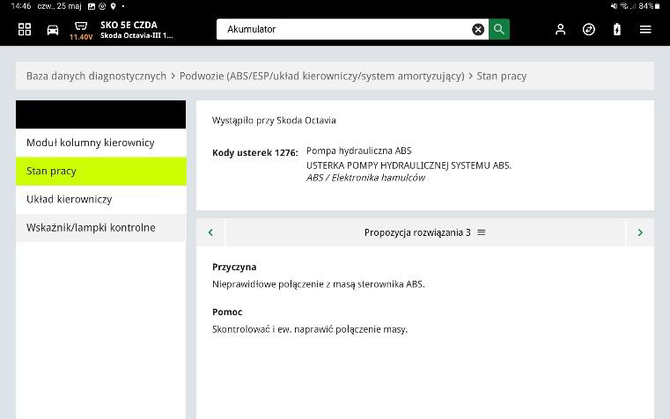
Task: Open the dashboard grid icon
Action: [x=25, y=30]
